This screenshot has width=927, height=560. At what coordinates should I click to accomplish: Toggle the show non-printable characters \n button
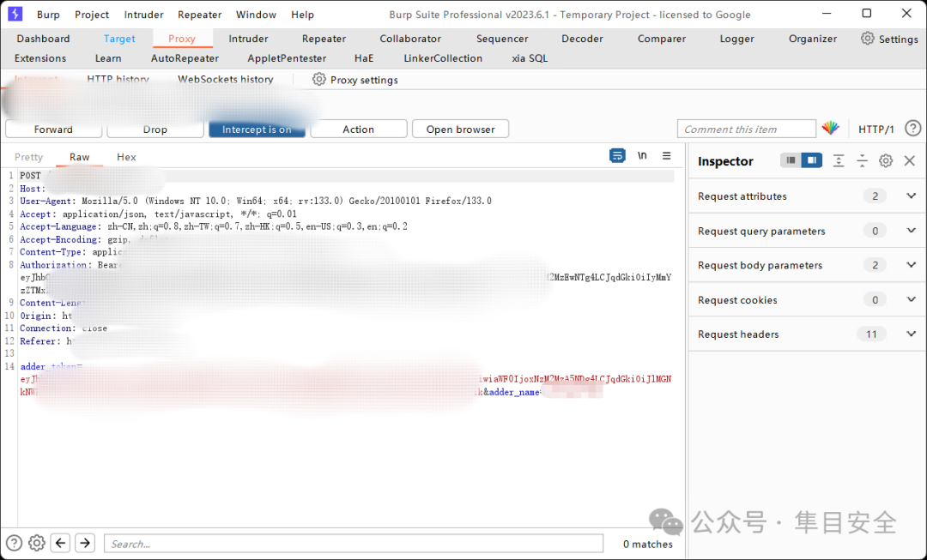coord(642,155)
